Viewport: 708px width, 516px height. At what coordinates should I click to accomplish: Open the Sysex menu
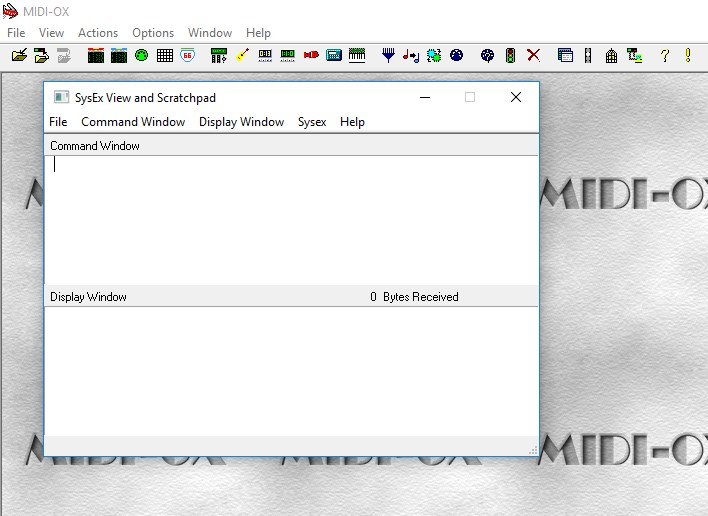pos(312,122)
